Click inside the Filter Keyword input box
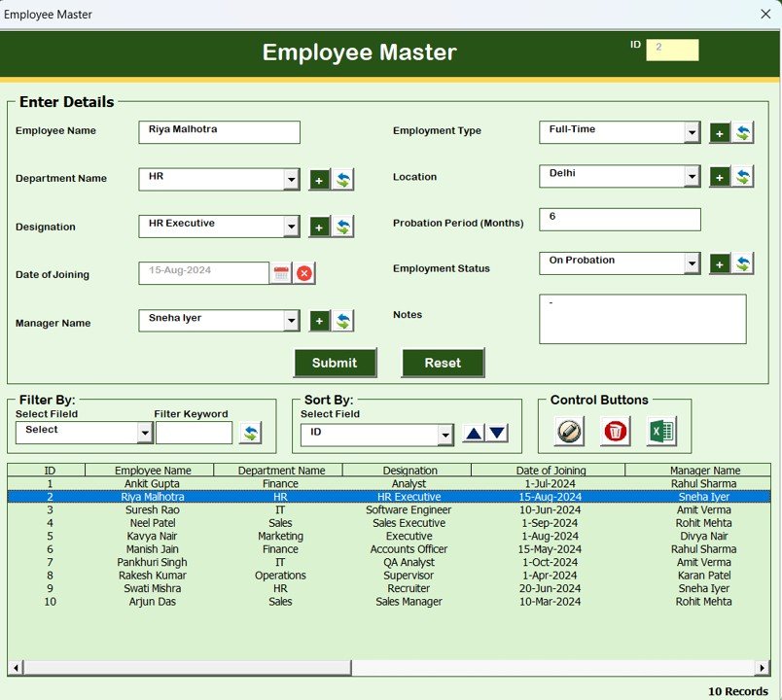 pyautogui.click(x=192, y=433)
